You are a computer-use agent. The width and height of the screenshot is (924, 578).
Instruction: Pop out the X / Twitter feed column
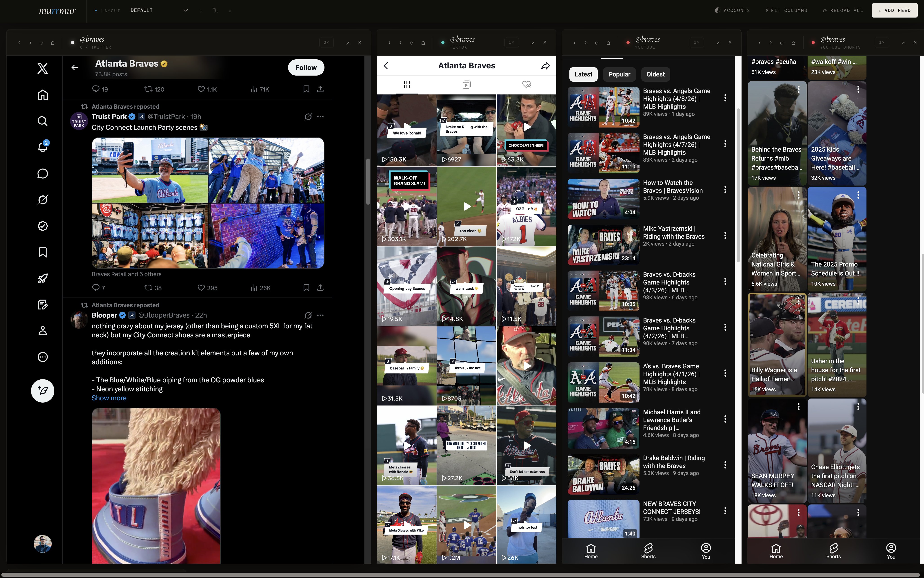347,43
